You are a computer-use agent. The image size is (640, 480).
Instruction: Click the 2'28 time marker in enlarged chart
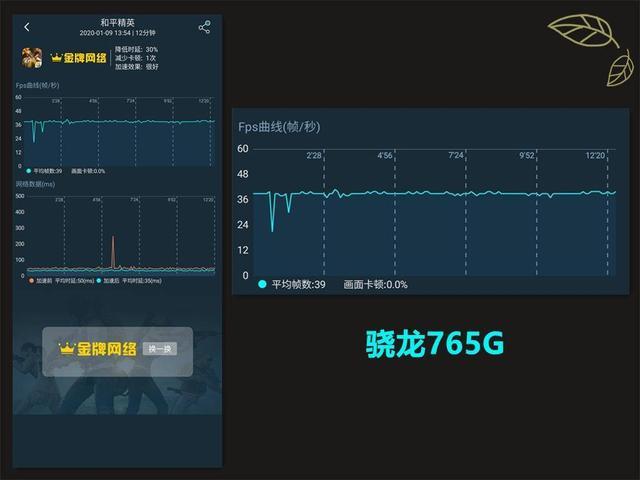(x=314, y=156)
